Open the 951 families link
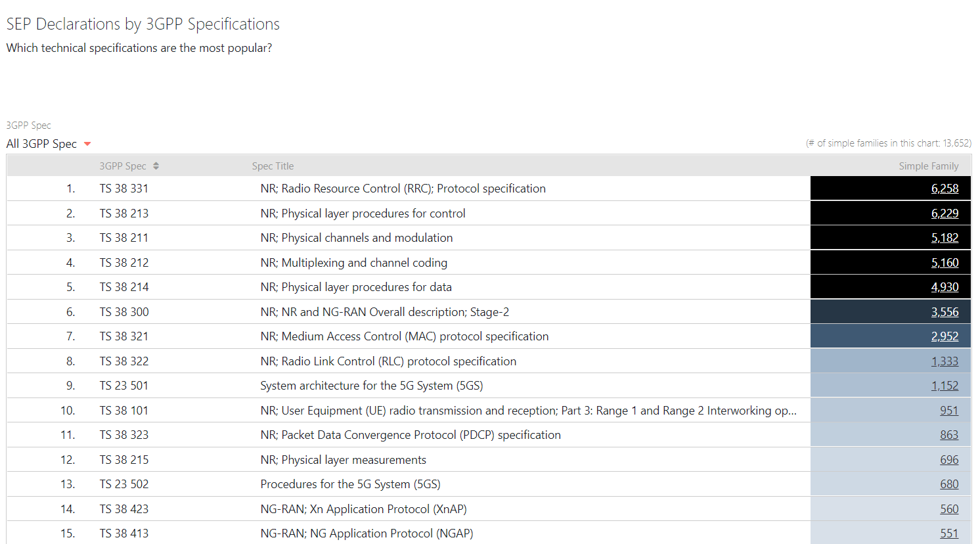 [949, 411]
